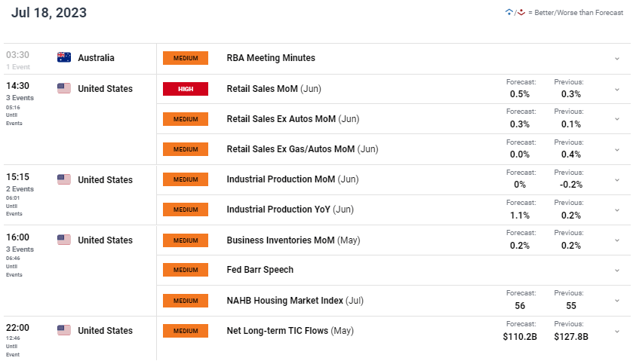
Task: Click the Australia flag icon
Action: coord(64,57)
